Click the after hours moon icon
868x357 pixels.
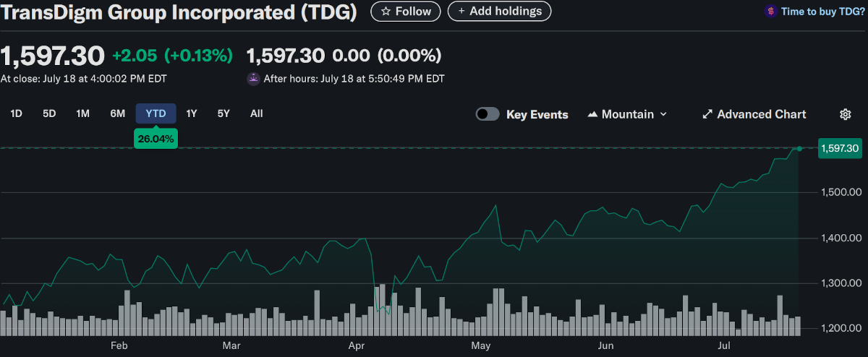pos(253,79)
